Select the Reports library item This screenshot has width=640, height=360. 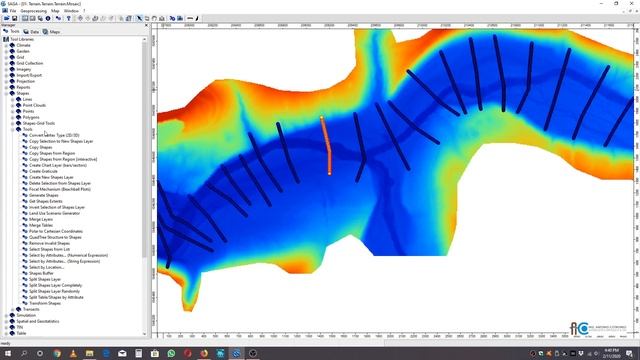pyautogui.click(x=23, y=87)
